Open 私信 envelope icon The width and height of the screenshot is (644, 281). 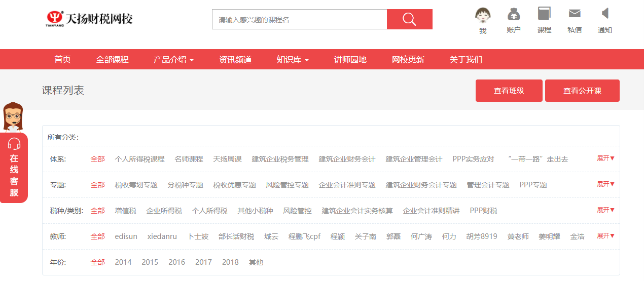(x=575, y=14)
